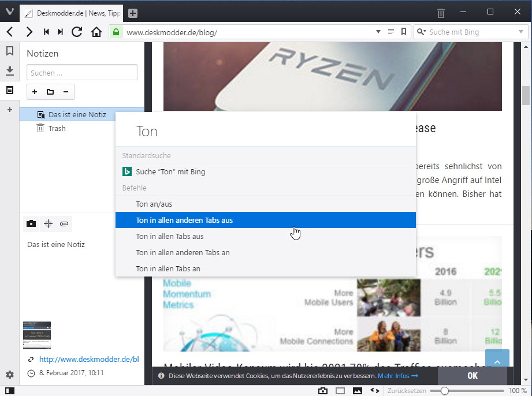The width and height of the screenshot is (532, 396).
Task: Reload the current page
Action: pyautogui.click(x=77, y=32)
